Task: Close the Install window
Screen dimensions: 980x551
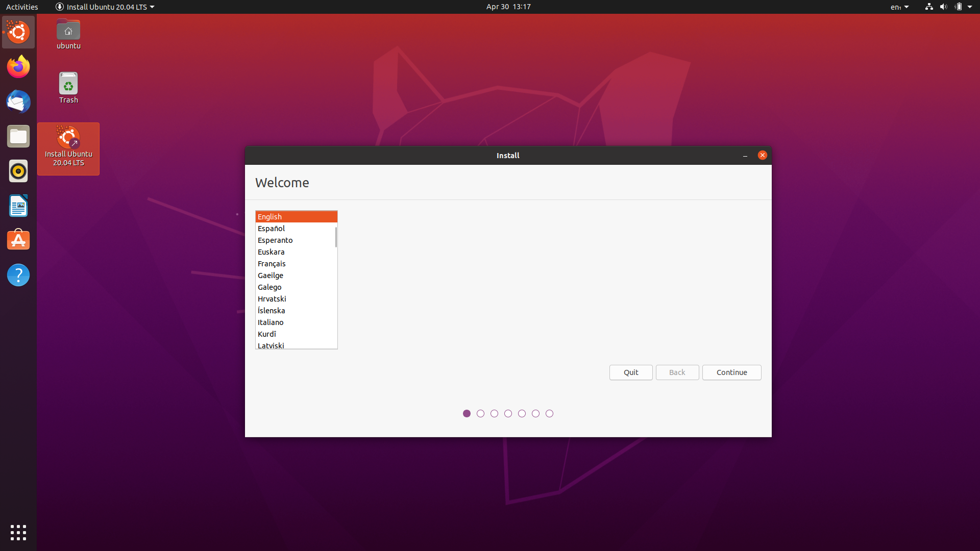Action: pos(763,155)
